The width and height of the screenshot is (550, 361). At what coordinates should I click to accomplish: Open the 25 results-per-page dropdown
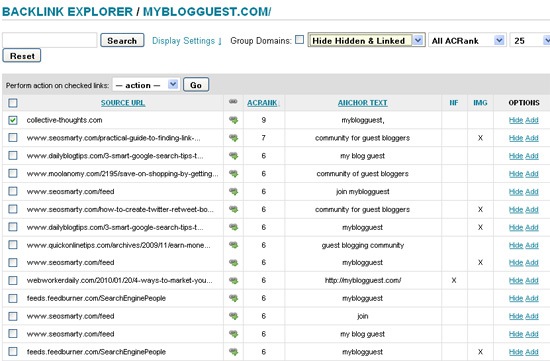coord(530,40)
